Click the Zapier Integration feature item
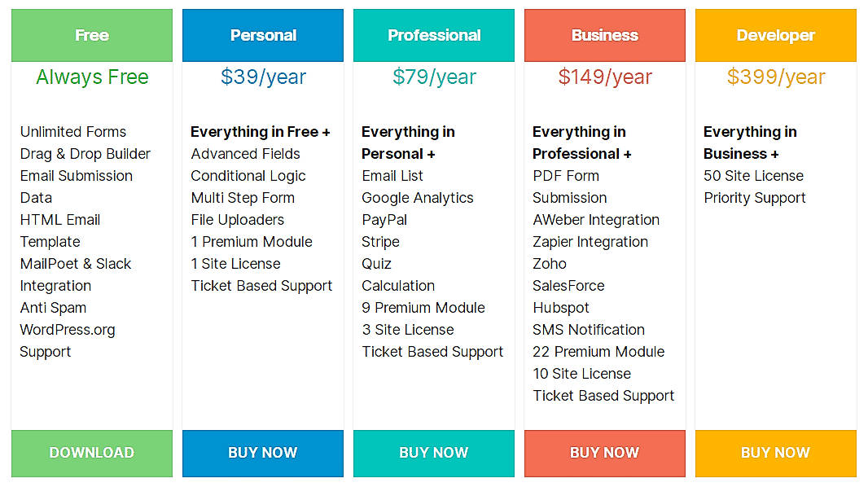 pyautogui.click(x=590, y=241)
